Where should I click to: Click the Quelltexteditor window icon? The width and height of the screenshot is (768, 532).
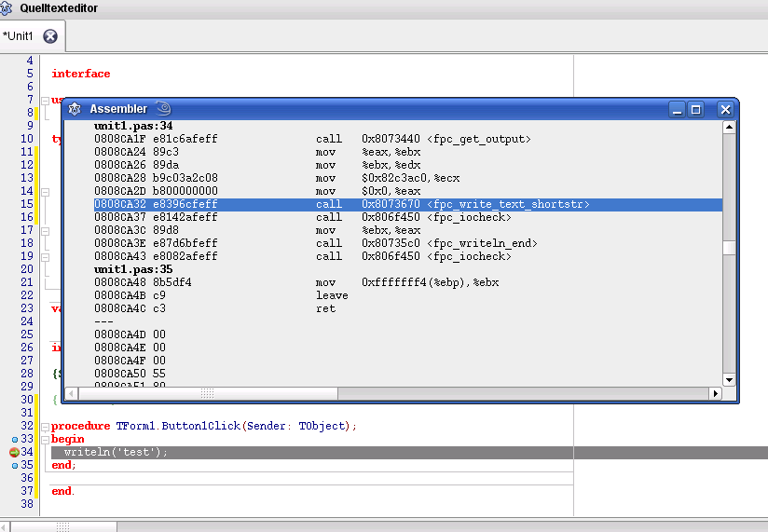[7, 8]
